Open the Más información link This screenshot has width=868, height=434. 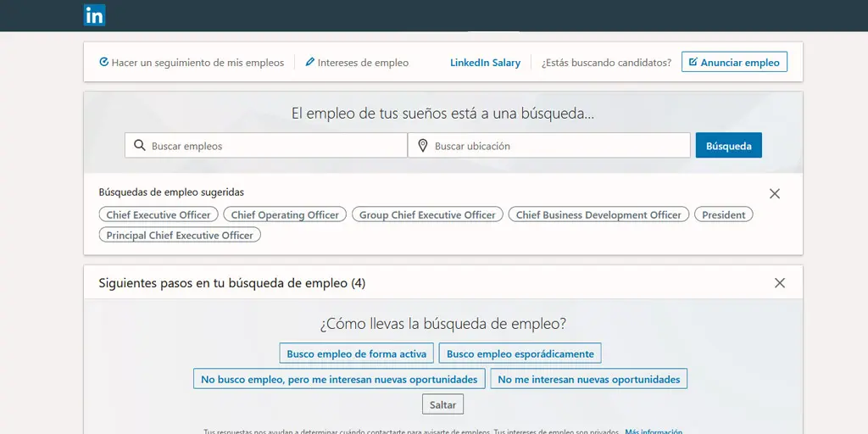tap(654, 431)
